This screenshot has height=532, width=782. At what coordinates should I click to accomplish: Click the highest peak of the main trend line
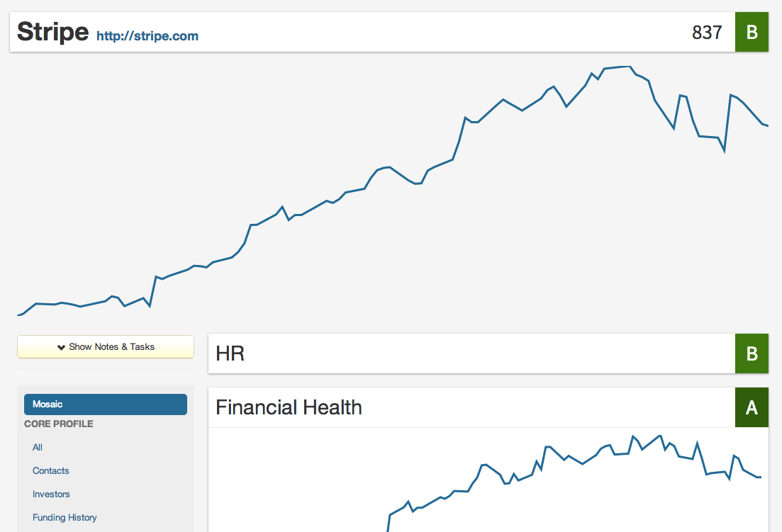coord(624,67)
